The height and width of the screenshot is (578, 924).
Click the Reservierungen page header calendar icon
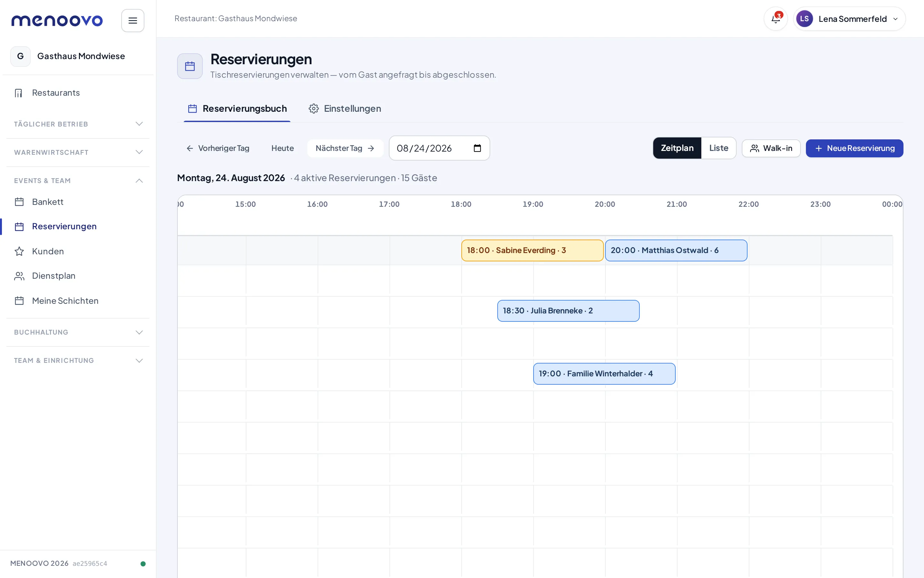(190, 66)
